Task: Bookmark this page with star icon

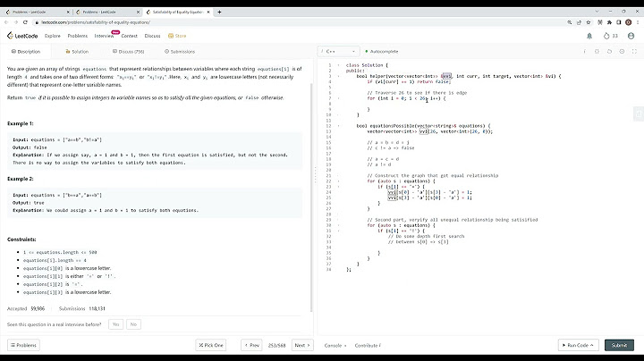Action: [589, 22]
